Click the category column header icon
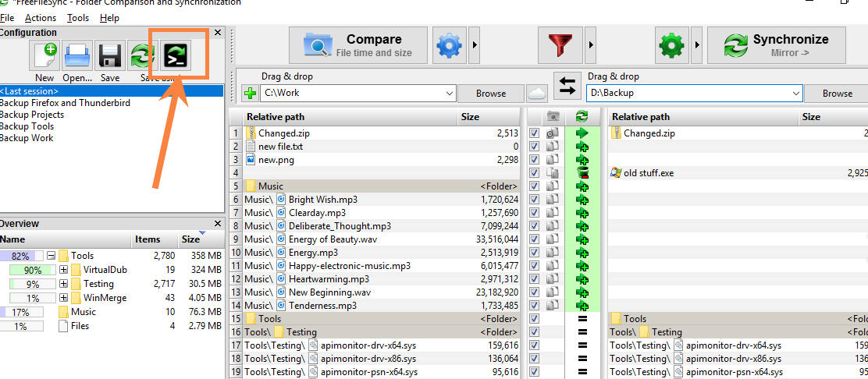 553,117
